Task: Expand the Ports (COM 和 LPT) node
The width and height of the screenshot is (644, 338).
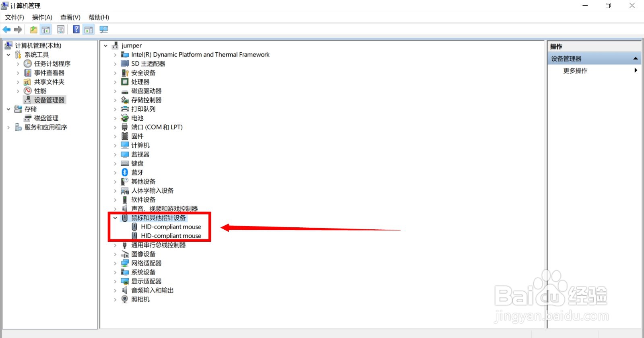Action: coord(115,127)
